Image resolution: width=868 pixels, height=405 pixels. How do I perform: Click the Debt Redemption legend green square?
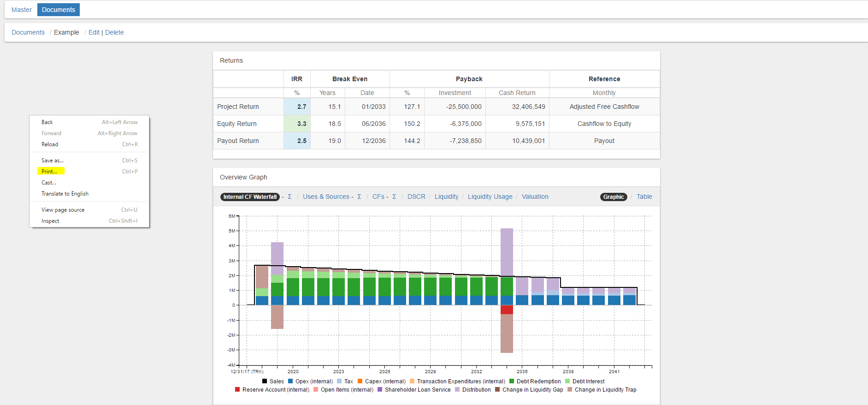(512, 381)
